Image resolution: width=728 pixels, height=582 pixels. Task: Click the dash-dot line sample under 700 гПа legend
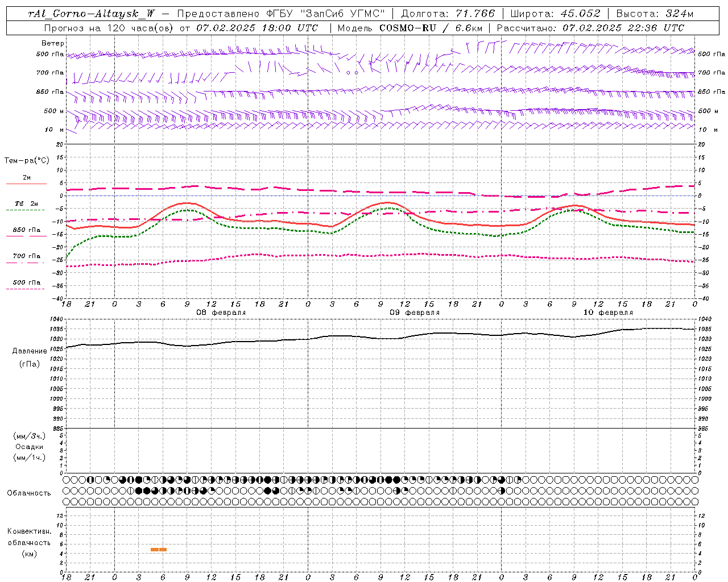click(x=25, y=263)
